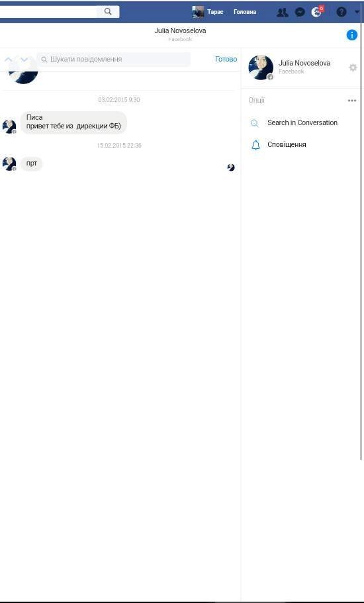Open Головна in the top bar
Screen dimensions: 364x603
[x=245, y=12]
